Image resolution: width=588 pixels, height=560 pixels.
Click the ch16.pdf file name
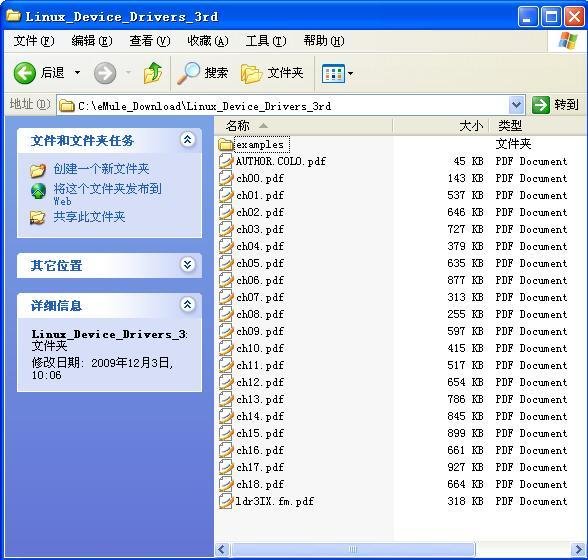point(260,450)
